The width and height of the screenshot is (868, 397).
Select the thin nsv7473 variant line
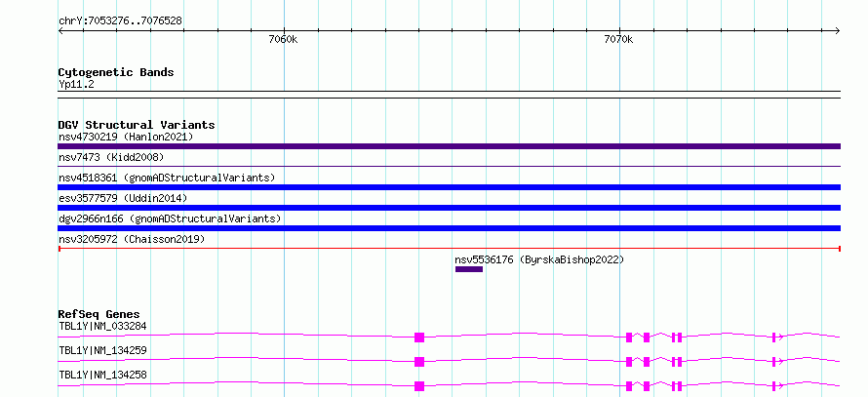point(449,166)
